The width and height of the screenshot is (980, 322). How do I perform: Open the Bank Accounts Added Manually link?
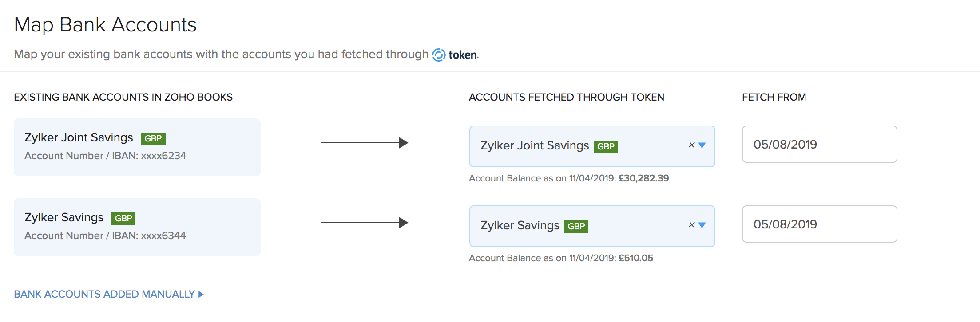tap(104, 294)
